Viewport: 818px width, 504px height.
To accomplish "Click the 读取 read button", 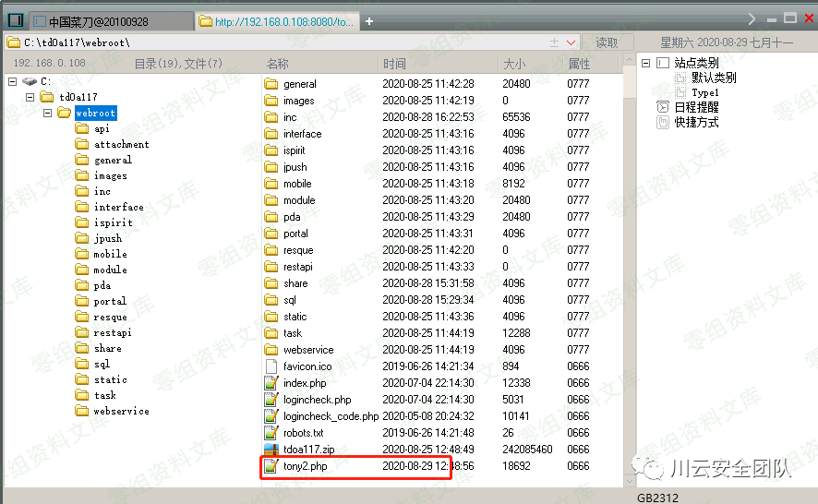I will [x=607, y=42].
